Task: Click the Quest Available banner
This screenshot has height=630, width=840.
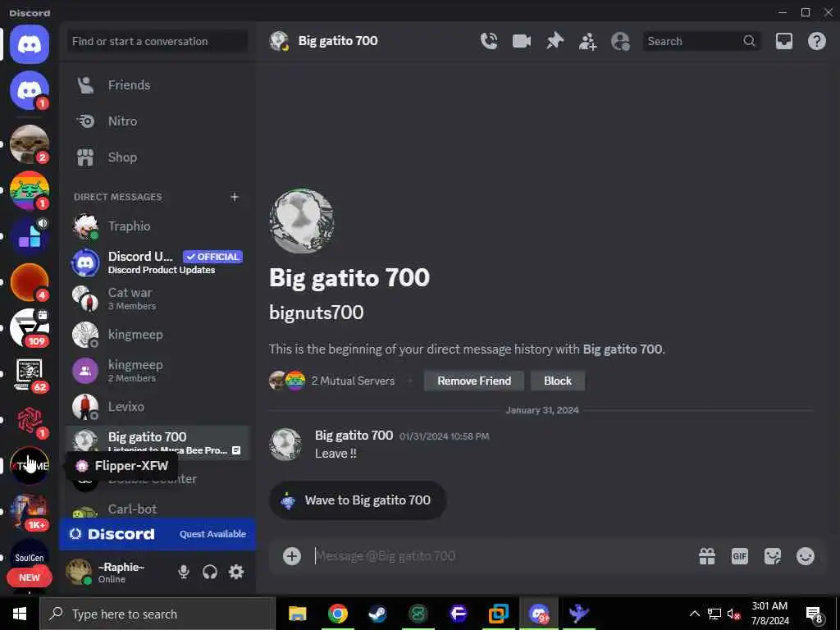Action: 157,534
